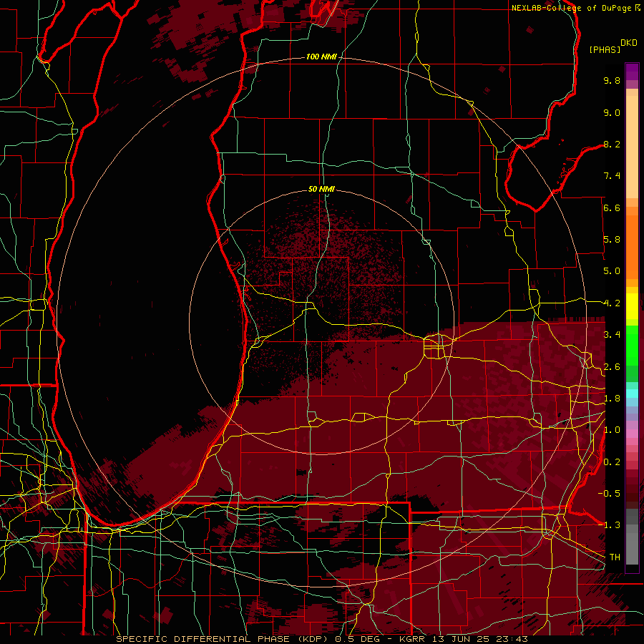Click the [PHAS] label above the color bar
The image size is (644, 644).
pyautogui.click(x=605, y=50)
